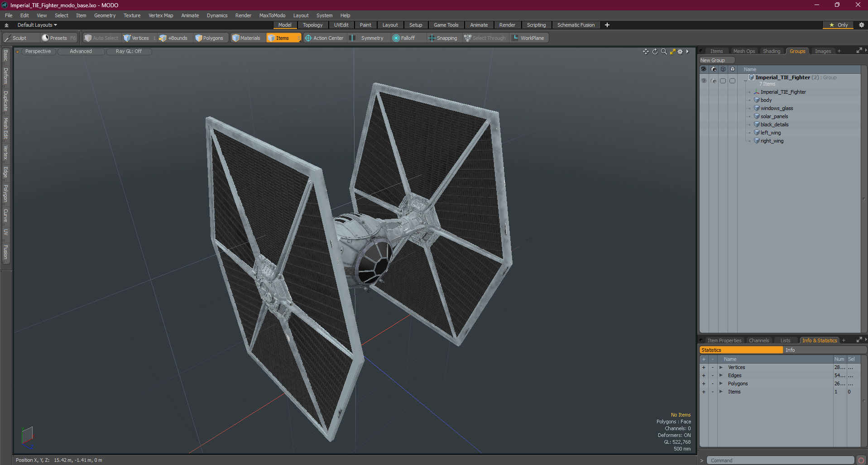868x465 pixels.
Task: Open the Advanced shading style dropdown
Action: coord(81,52)
